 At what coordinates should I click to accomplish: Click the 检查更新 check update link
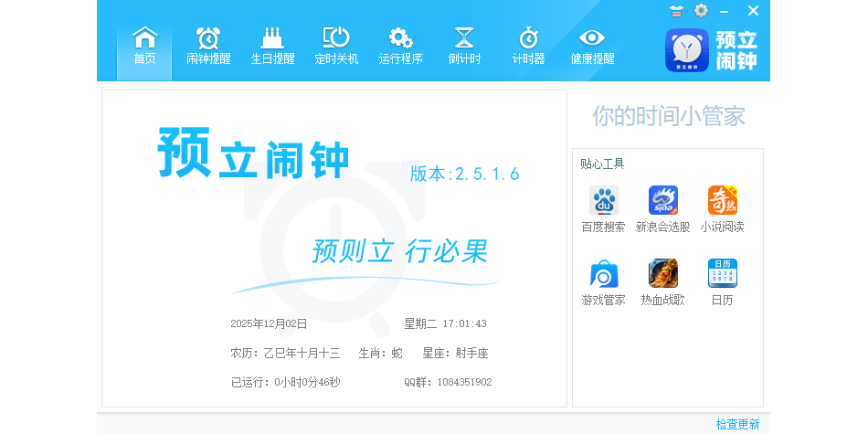click(738, 425)
